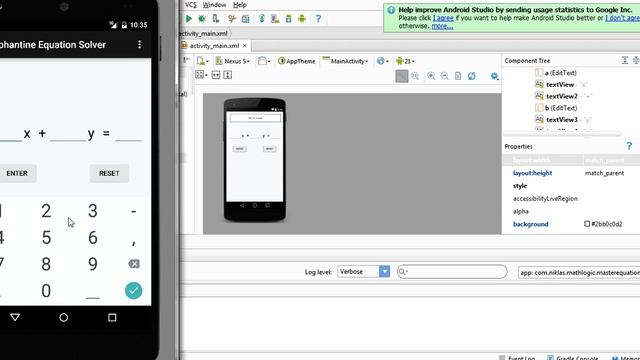Viewport: 640px width, 360px height.
Task: Open the Properties panel help icon
Action: 629,146
